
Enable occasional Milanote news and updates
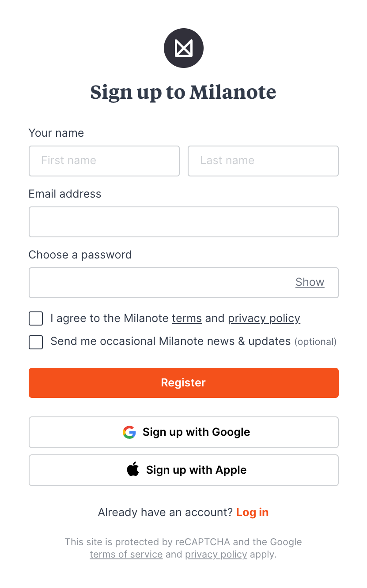(35, 342)
